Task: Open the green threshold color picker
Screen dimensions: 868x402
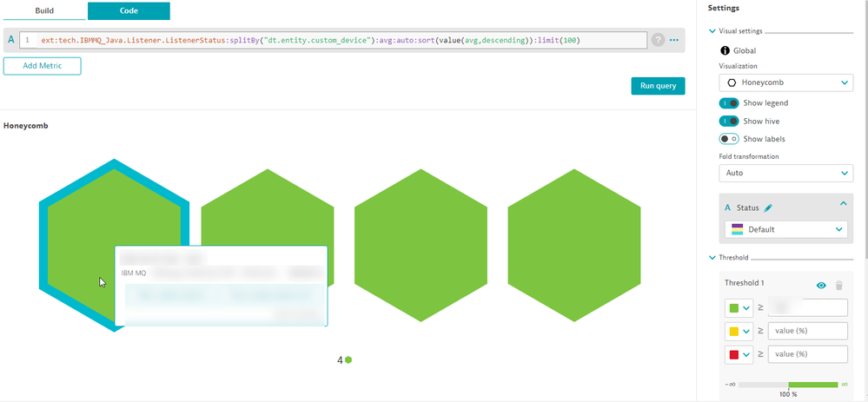Action: pos(739,308)
